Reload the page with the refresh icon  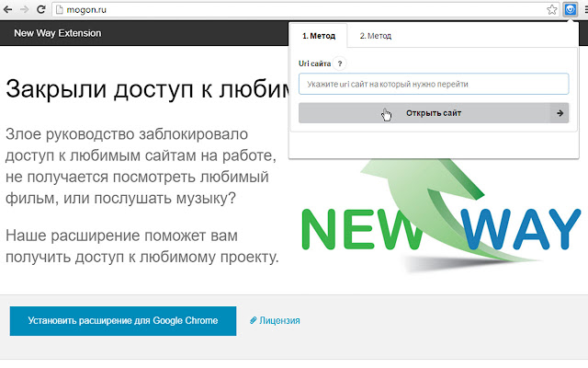pos(41,9)
